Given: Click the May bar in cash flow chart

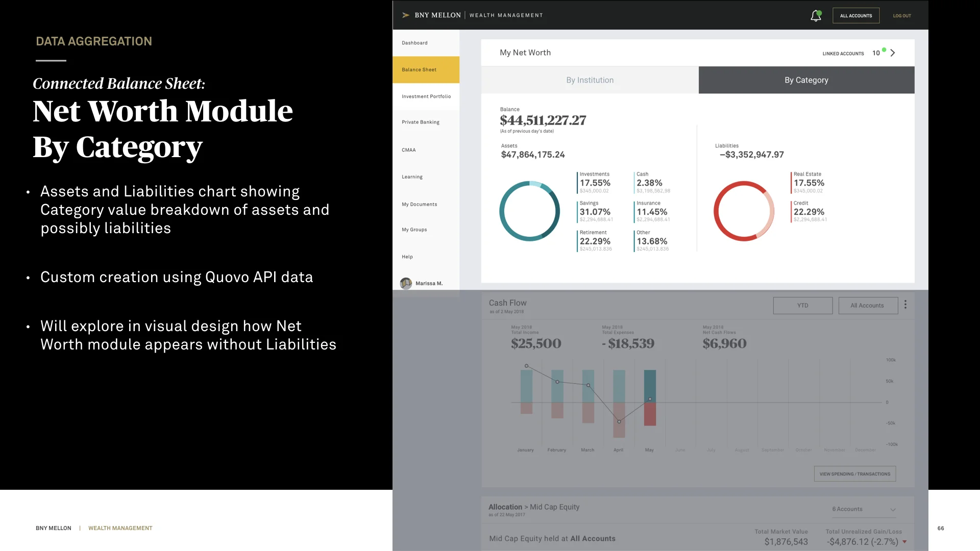Looking at the screenshot, I should [650, 388].
